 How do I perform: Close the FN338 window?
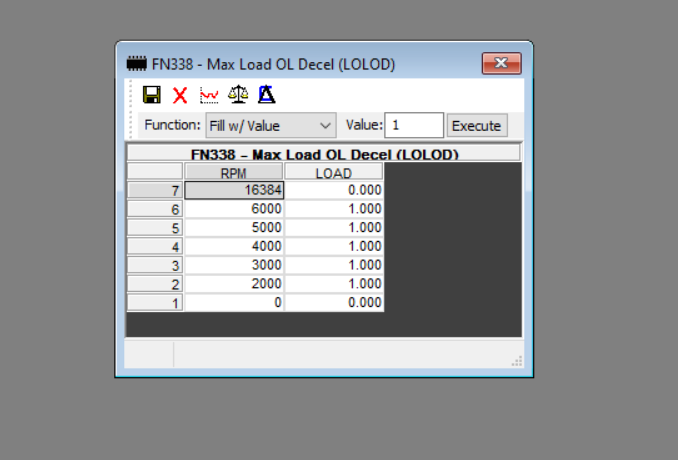[x=502, y=64]
